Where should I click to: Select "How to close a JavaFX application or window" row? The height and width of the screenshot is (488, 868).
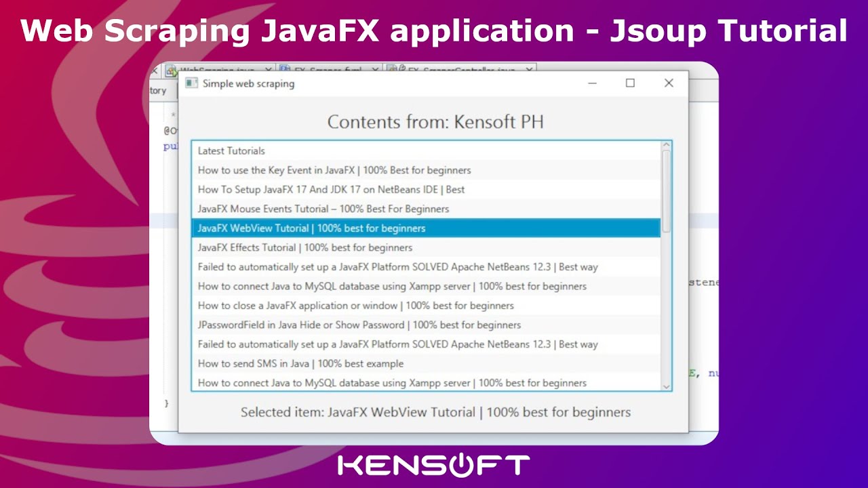(426, 305)
